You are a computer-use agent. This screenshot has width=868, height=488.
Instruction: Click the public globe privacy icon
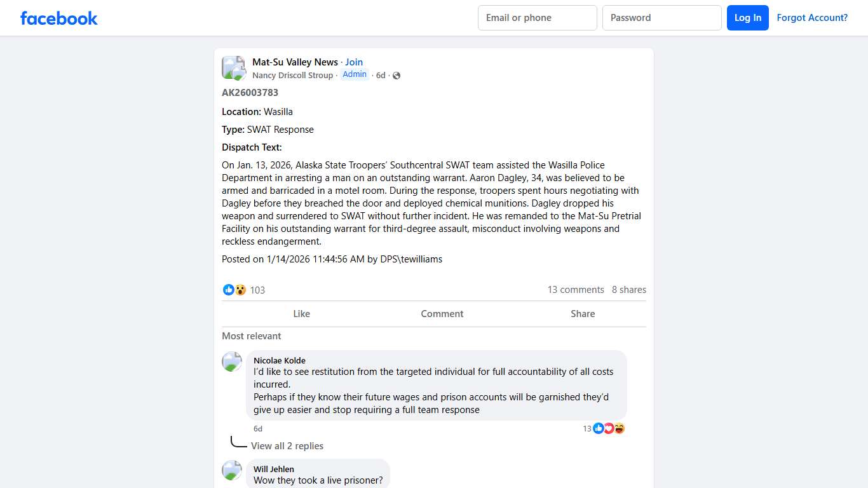coord(397,76)
